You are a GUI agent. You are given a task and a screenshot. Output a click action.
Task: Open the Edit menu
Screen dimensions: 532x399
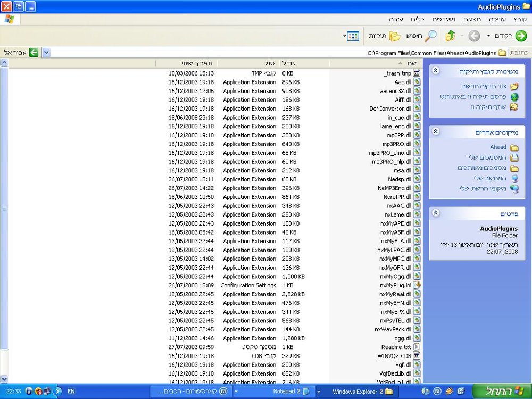497,19
